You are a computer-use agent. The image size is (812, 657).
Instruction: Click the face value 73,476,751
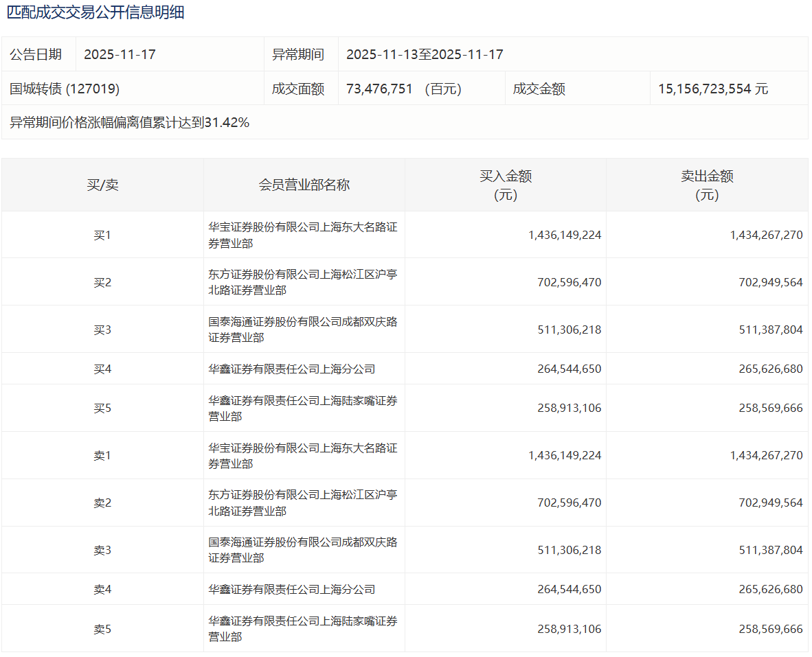pyautogui.click(x=379, y=89)
